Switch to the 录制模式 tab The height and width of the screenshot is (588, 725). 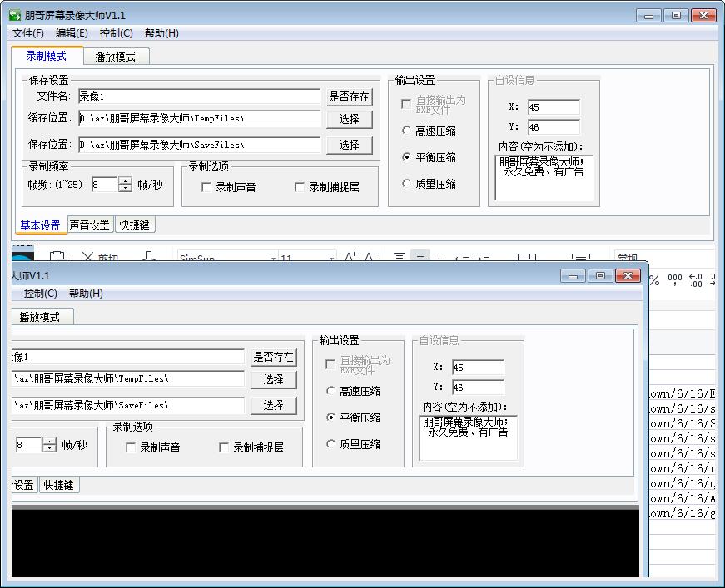(x=47, y=56)
